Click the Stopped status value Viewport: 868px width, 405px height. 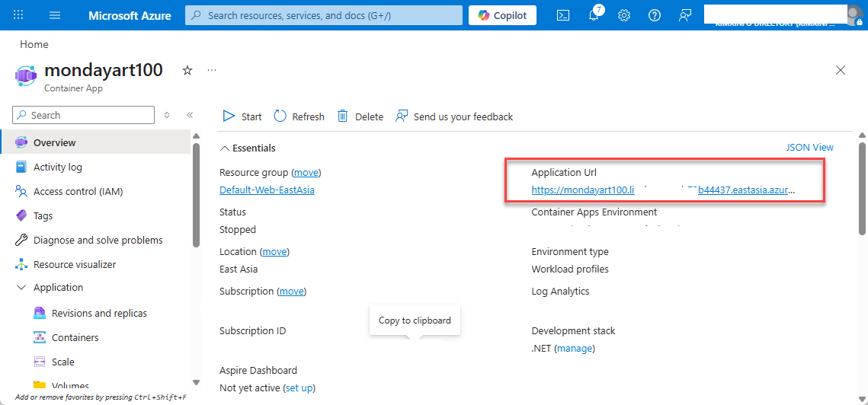click(238, 230)
